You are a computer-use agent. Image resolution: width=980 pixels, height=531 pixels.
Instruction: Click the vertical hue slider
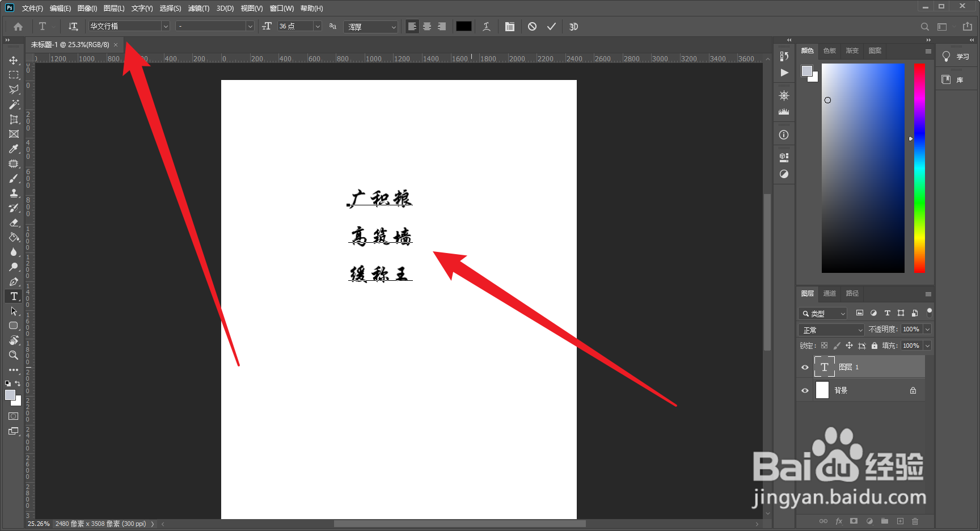point(919,168)
